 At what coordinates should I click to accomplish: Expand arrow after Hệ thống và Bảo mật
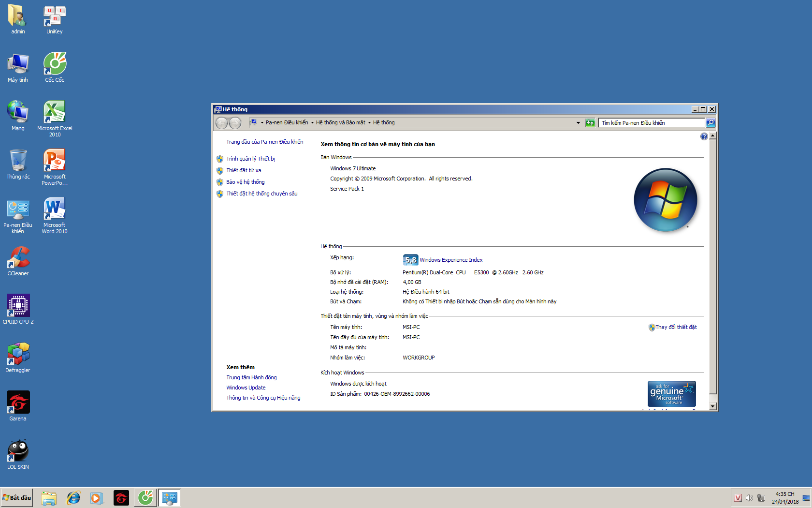coord(369,123)
